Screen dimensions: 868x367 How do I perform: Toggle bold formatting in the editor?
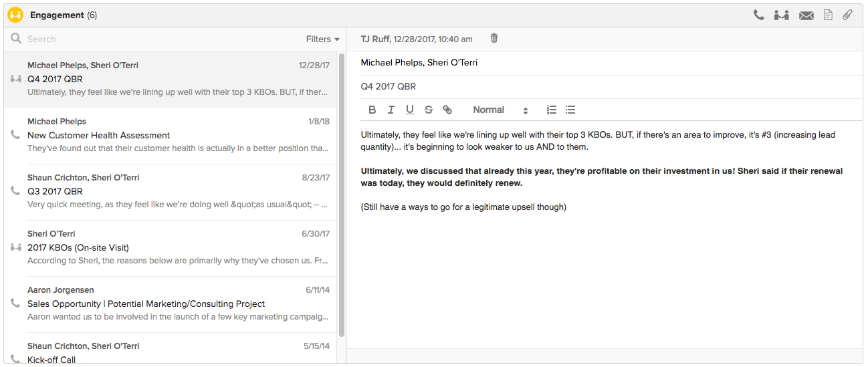pyautogui.click(x=372, y=110)
